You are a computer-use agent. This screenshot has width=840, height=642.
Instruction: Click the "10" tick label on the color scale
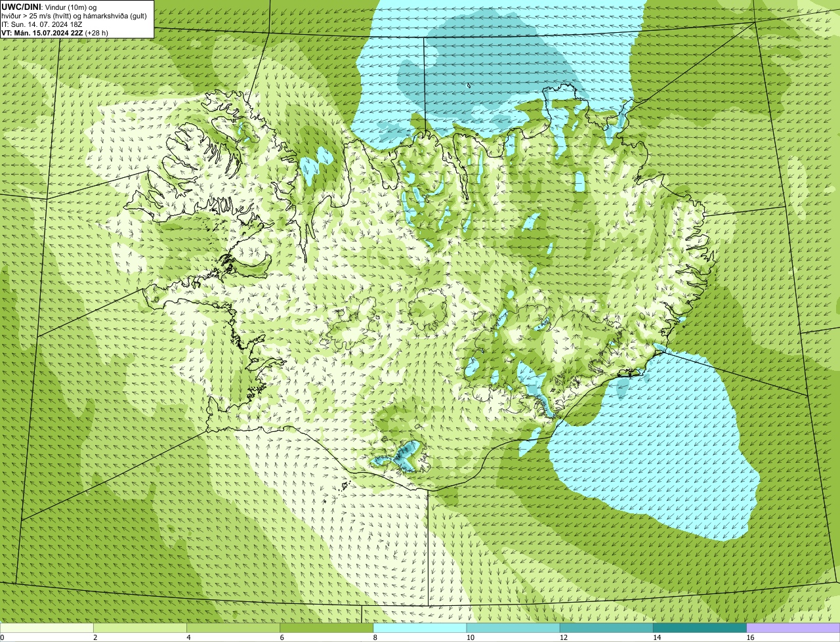[x=471, y=637]
